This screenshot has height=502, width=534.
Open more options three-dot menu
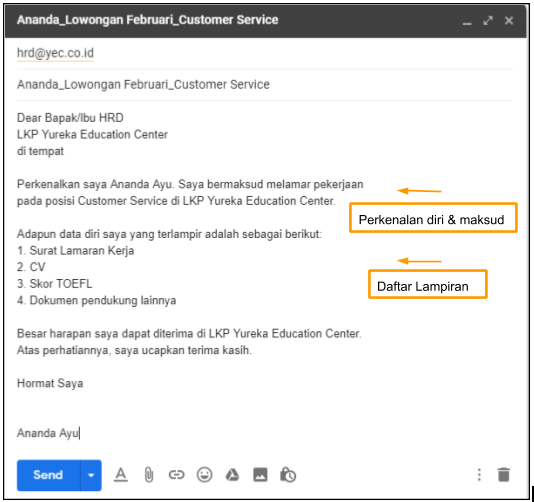(x=479, y=475)
